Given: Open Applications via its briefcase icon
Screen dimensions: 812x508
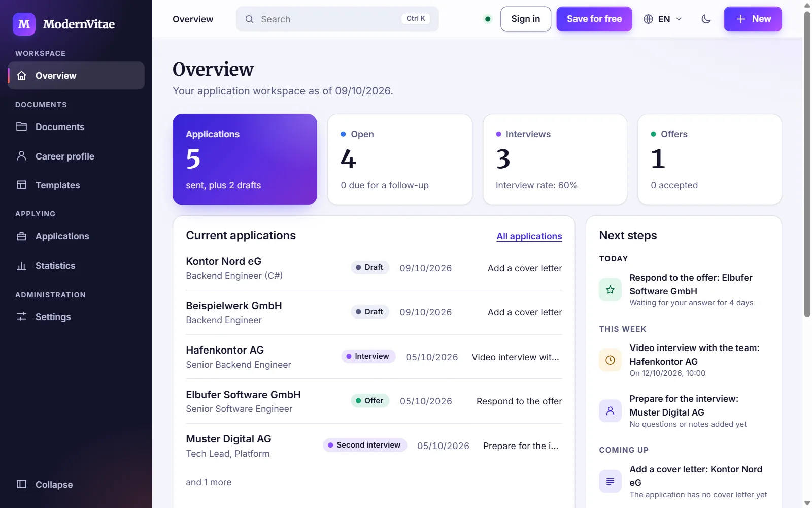Looking at the screenshot, I should [21, 236].
